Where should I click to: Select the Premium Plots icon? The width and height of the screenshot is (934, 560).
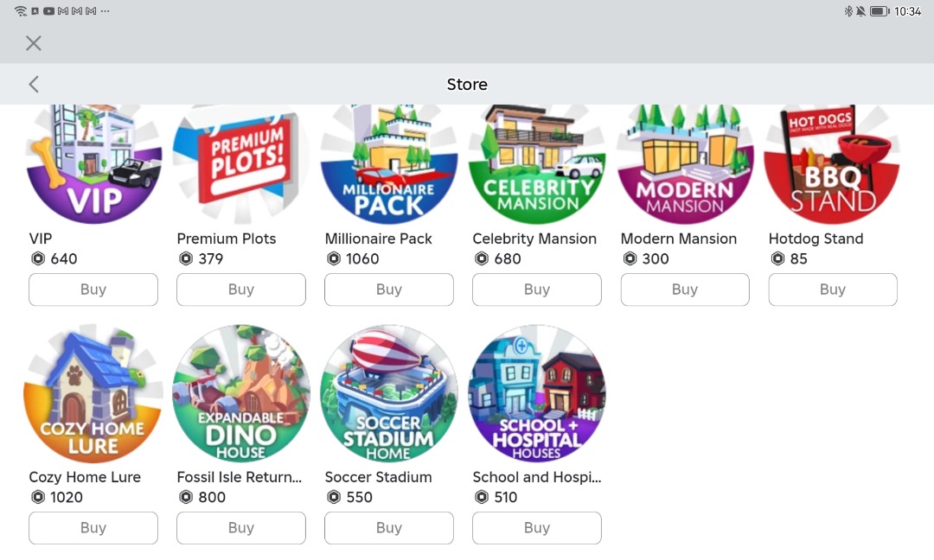click(240, 164)
